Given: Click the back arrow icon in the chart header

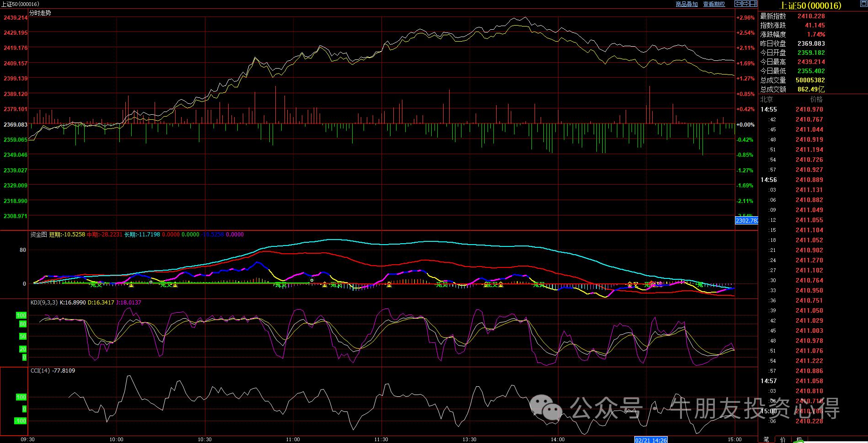Looking at the screenshot, I should tap(738, 4).
